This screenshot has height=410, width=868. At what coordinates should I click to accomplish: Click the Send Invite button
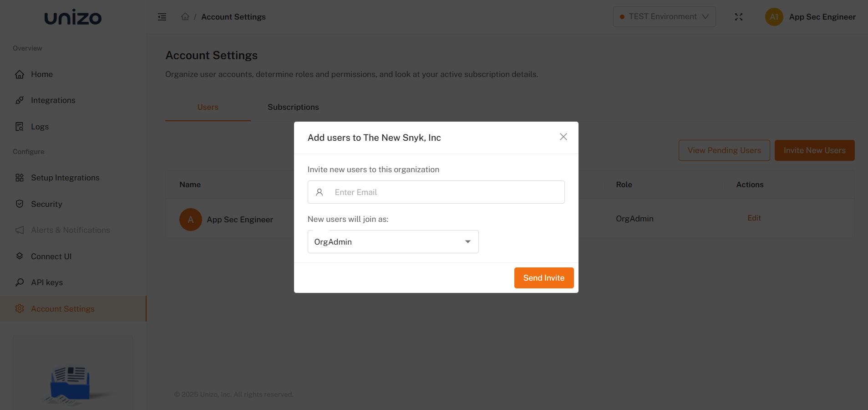[x=543, y=278]
